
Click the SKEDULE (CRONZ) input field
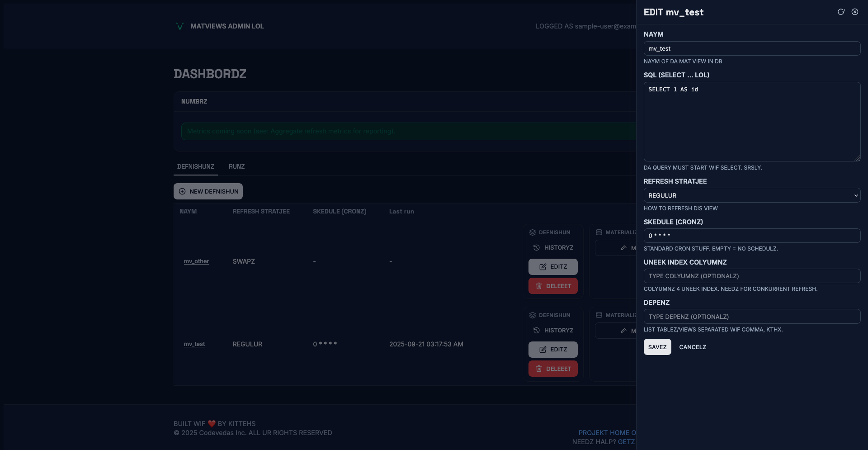tap(751, 236)
